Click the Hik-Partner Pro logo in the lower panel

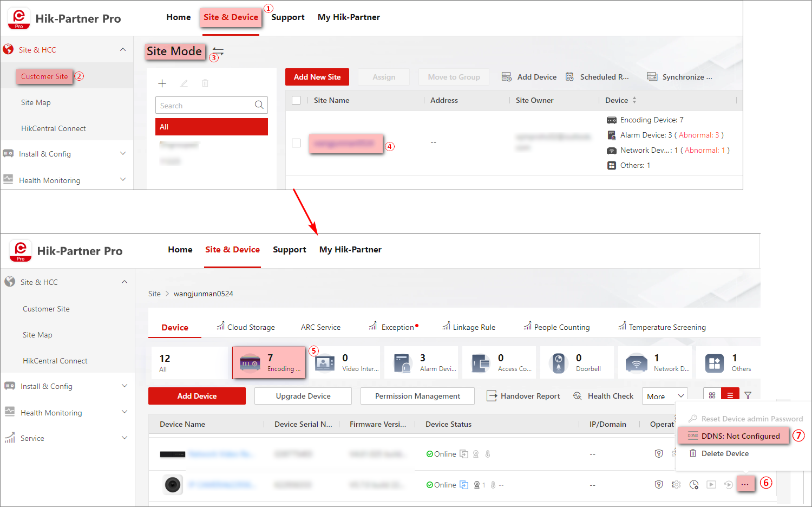point(21,251)
